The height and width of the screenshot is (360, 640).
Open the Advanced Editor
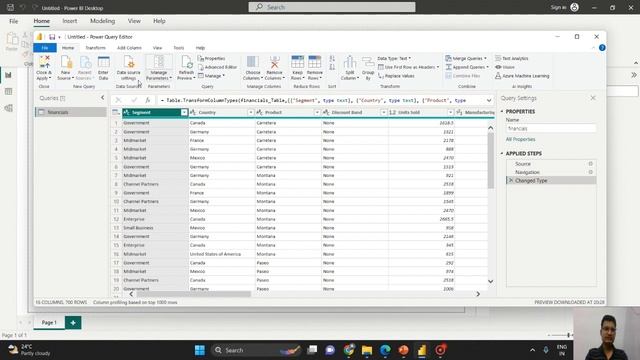point(218,67)
